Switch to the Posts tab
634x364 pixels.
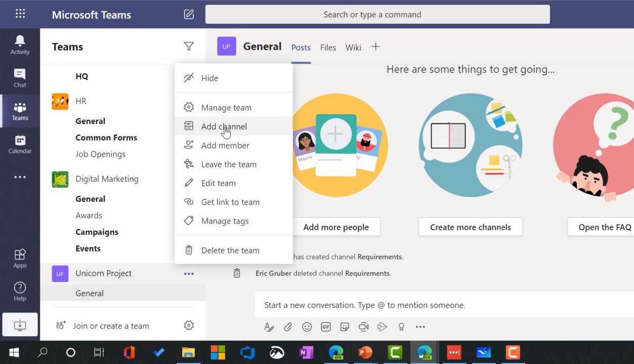point(301,48)
